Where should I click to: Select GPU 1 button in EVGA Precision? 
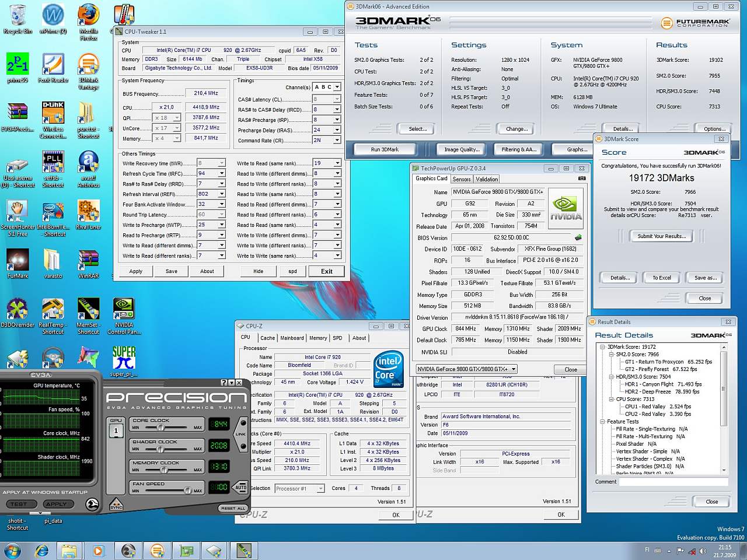click(116, 430)
